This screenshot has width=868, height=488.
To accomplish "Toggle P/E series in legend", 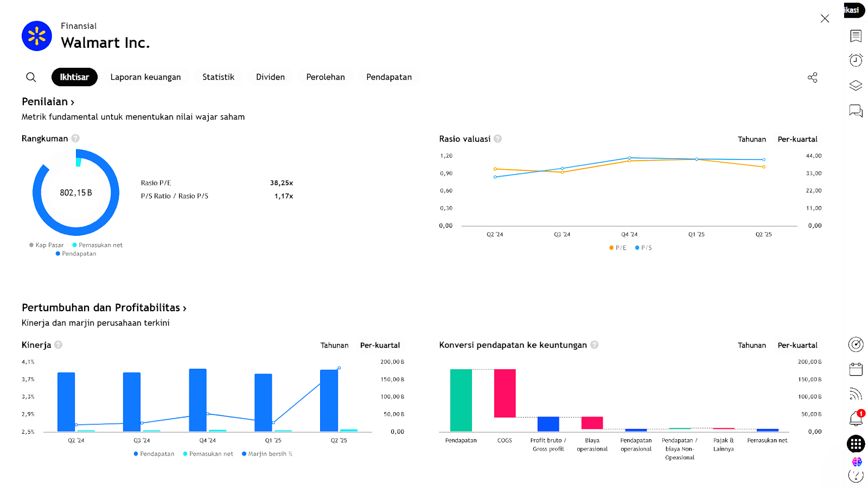I will pos(618,248).
